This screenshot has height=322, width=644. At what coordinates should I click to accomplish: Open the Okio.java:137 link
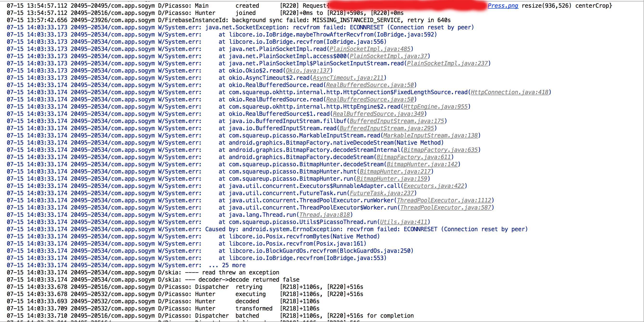[x=308, y=71]
